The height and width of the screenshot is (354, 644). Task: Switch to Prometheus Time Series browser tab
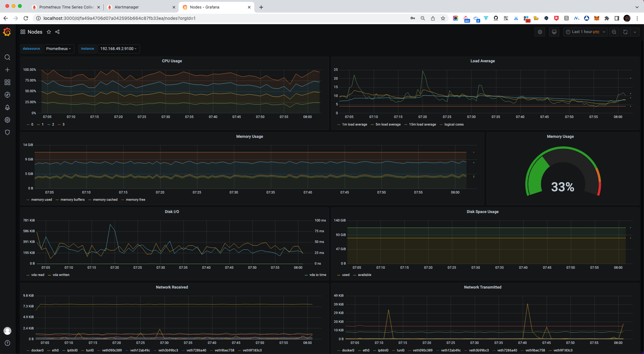point(66,7)
